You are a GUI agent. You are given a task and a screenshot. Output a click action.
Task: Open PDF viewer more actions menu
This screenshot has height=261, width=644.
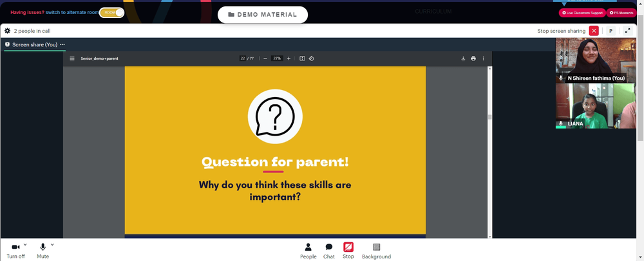[484, 59]
